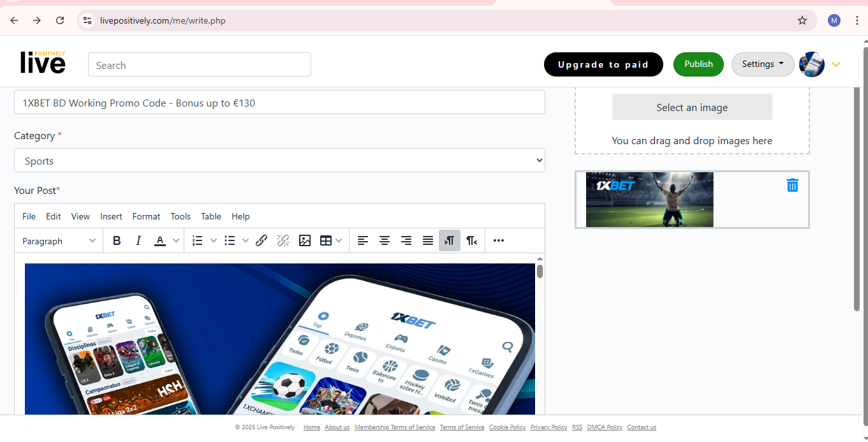This screenshot has height=442, width=868.
Task: Align text center
Action: pos(385,240)
